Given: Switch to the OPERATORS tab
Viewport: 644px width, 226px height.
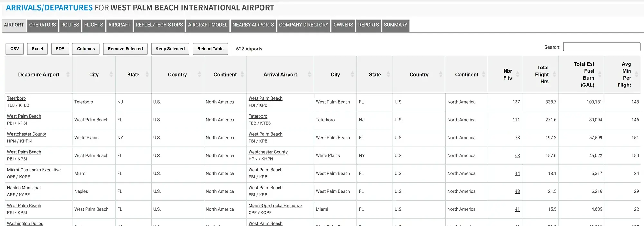Looking at the screenshot, I should point(43,25).
